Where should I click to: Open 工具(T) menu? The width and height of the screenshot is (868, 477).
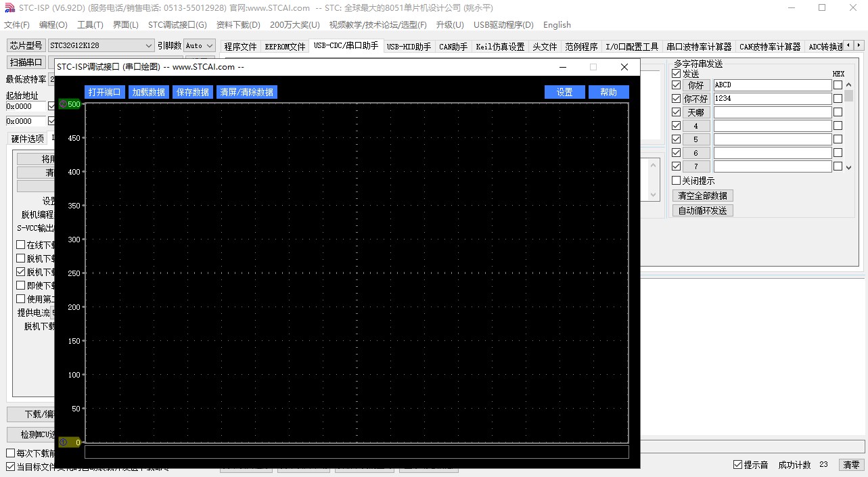pos(90,25)
